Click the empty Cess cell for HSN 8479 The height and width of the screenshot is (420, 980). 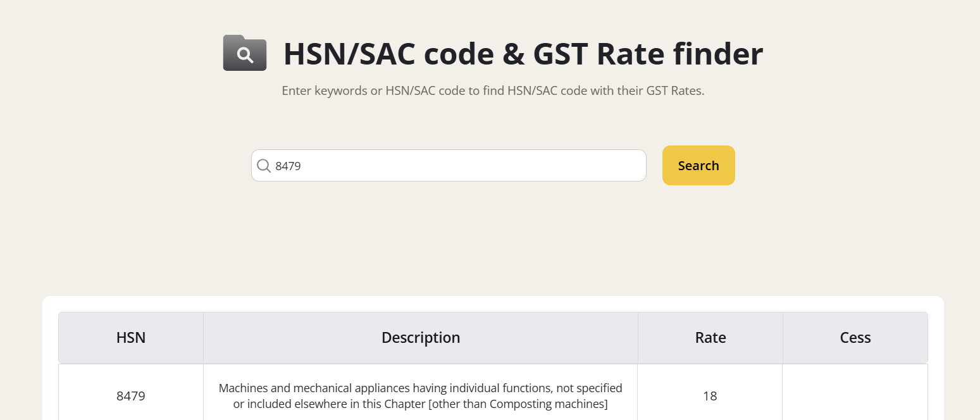point(855,395)
